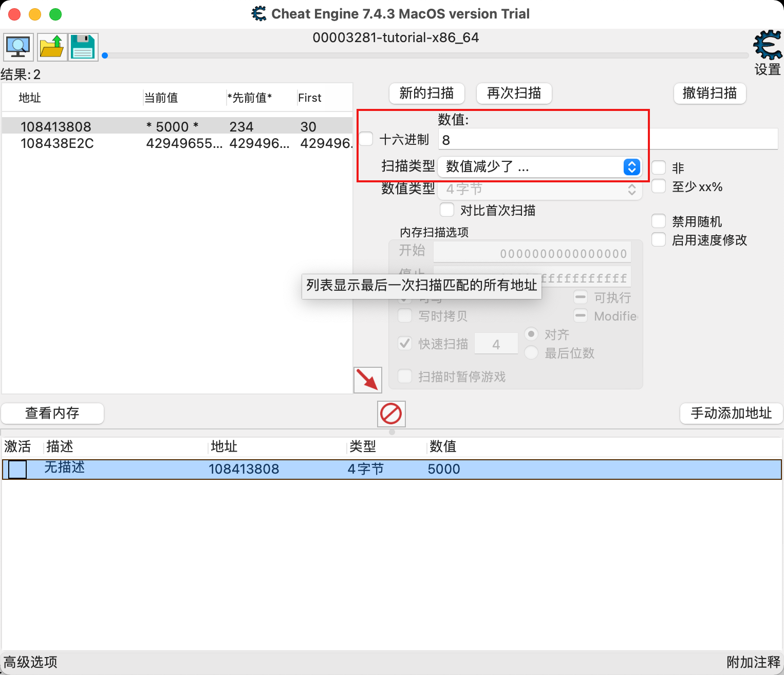Enable 启用速度修改

[x=658, y=239]
